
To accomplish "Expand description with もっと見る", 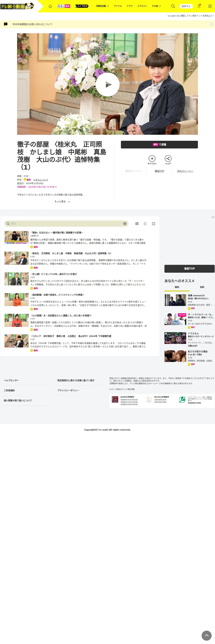I will click(62, 201).
